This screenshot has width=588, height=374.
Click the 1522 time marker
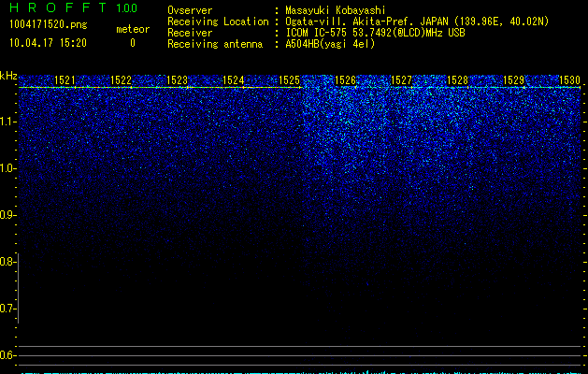coord(121,80)
